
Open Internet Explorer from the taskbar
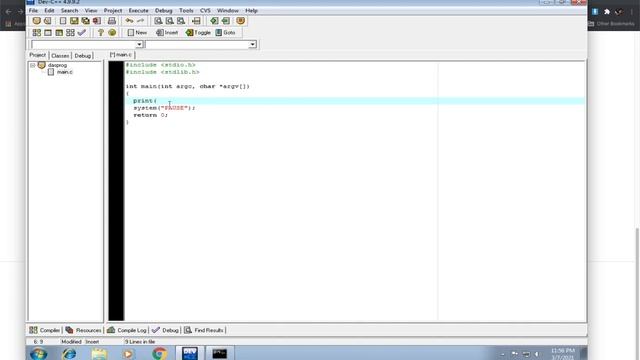pos(69,353)
